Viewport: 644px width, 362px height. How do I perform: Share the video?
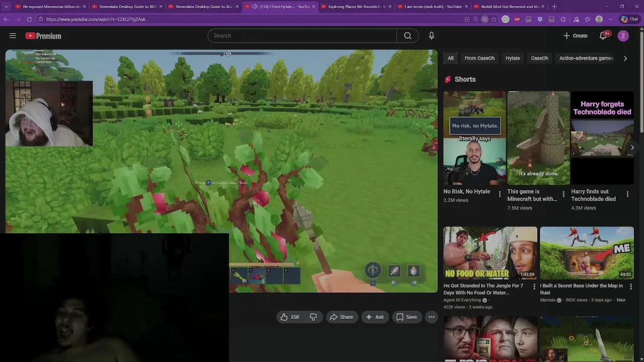(341, 317)
